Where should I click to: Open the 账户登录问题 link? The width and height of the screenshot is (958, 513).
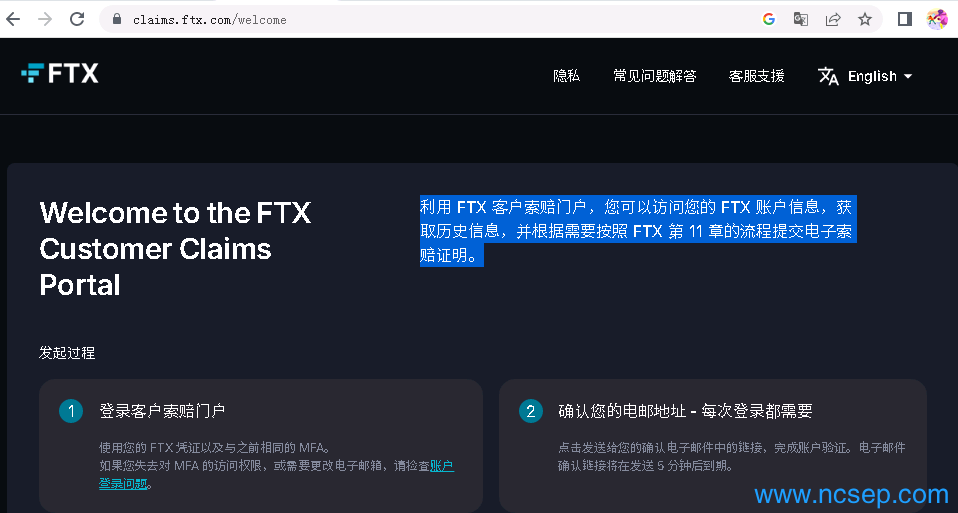(442, 466)
